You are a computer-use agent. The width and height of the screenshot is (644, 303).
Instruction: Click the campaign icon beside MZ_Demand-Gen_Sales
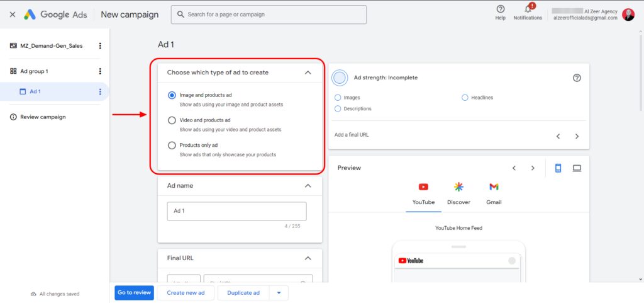click(x=13, y=46)
